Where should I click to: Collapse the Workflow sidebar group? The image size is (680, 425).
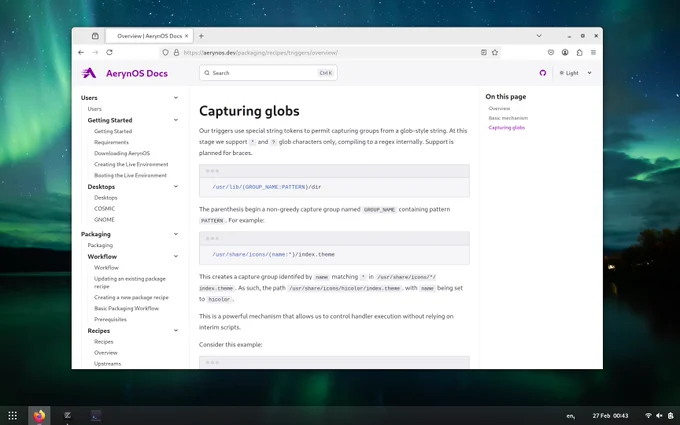176,256
